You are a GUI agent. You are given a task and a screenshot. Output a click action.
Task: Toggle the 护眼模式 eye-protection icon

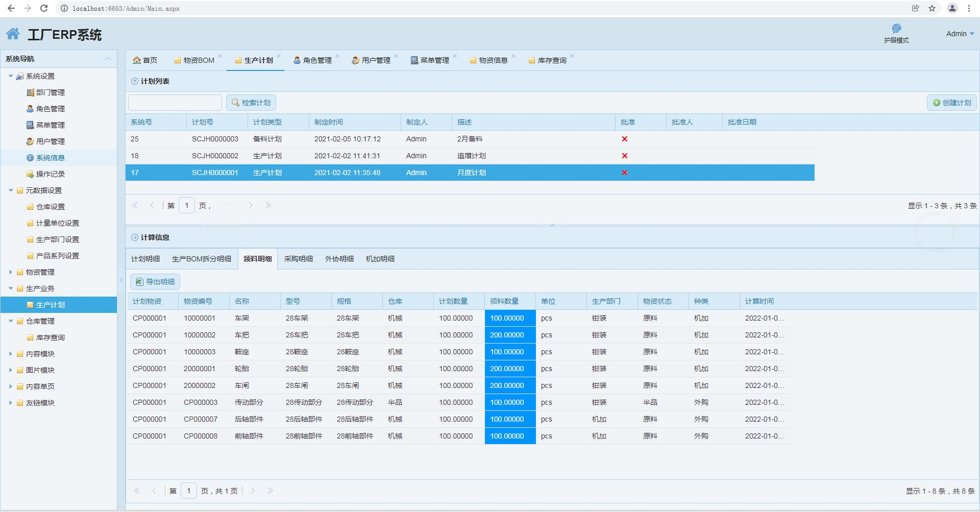pyautogui.click(x=896, y=29)
